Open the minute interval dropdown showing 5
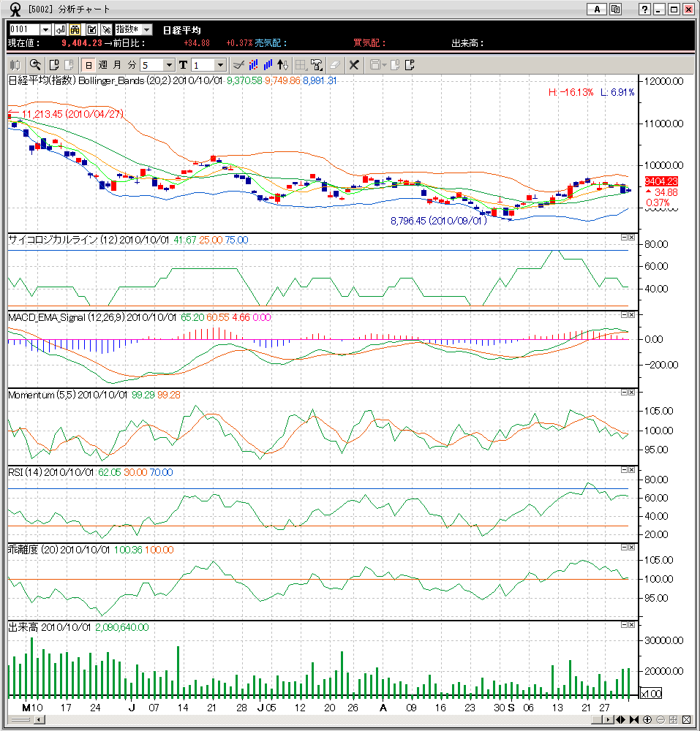 tap(169, 65)
